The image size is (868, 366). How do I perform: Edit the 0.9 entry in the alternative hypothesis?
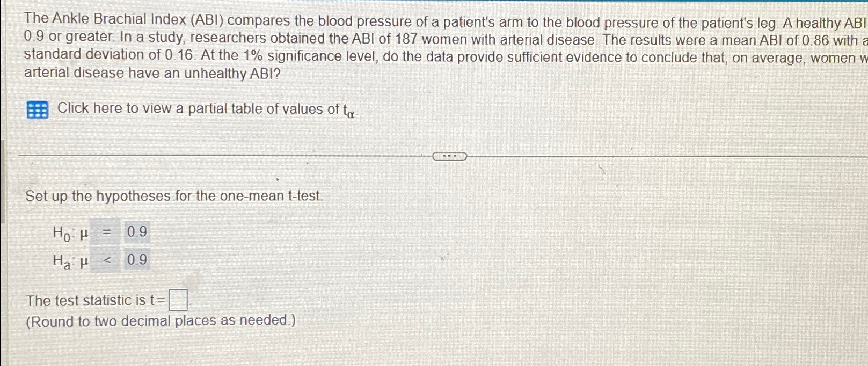pyautogui.click(x=136, y=261)
